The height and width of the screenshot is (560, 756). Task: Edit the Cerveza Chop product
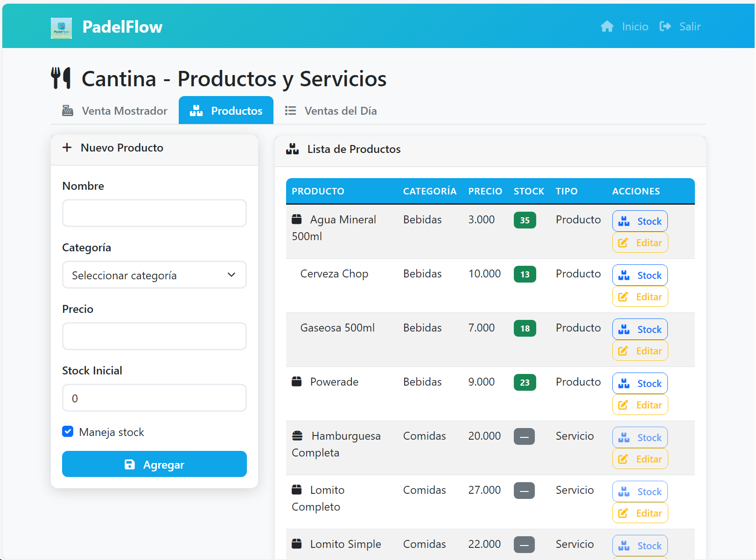[640, 297]
